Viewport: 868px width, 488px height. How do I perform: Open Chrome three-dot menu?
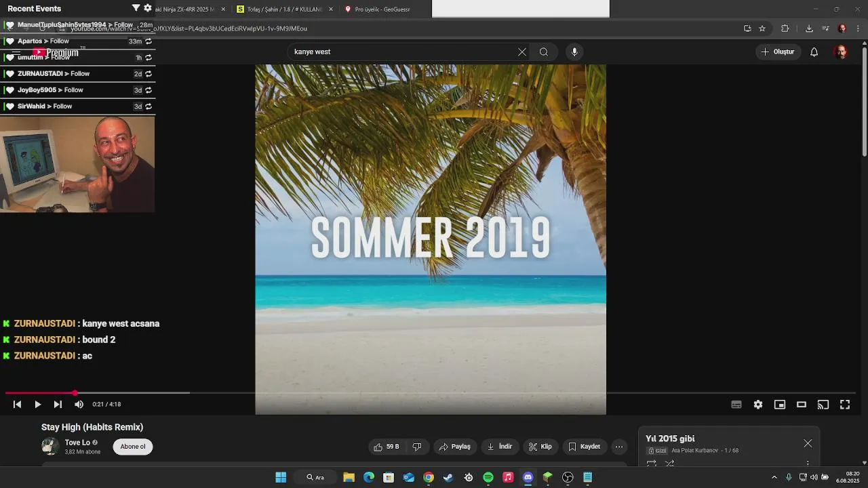pos(858,28)
